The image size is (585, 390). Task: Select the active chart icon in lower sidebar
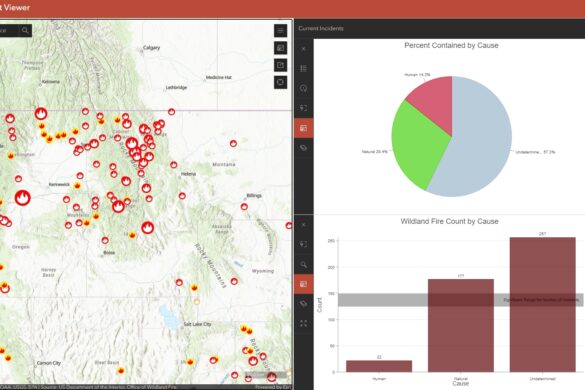click(x=303, y=284)
